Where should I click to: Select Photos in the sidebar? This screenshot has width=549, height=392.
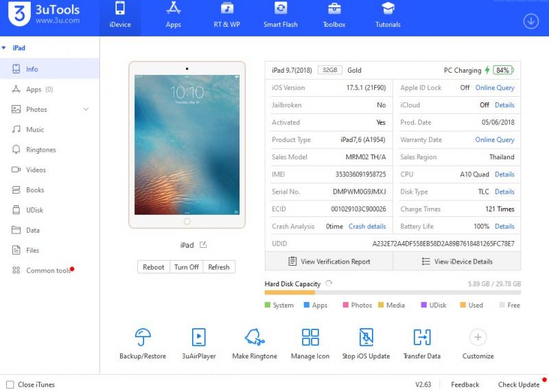tap(49, 109)
